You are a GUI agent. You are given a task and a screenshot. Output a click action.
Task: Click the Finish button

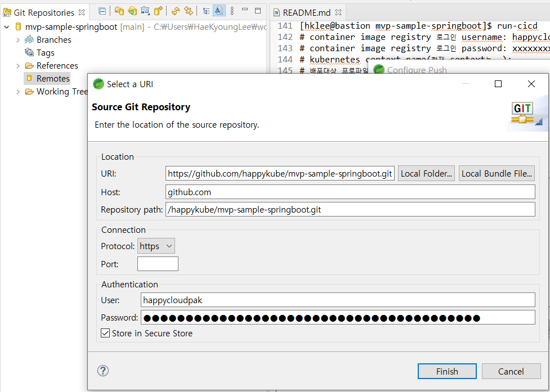coord(447,371)
